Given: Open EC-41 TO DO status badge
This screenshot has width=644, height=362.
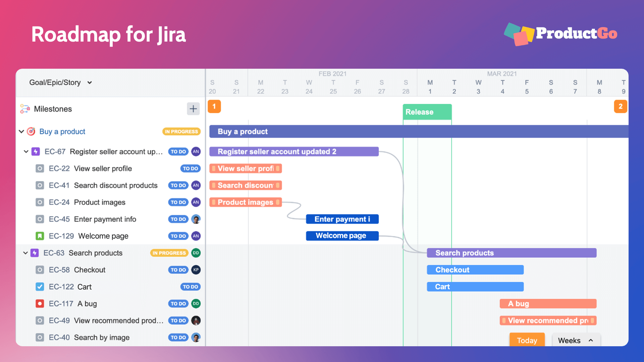Looking at the screenshot, I should 178,185.
